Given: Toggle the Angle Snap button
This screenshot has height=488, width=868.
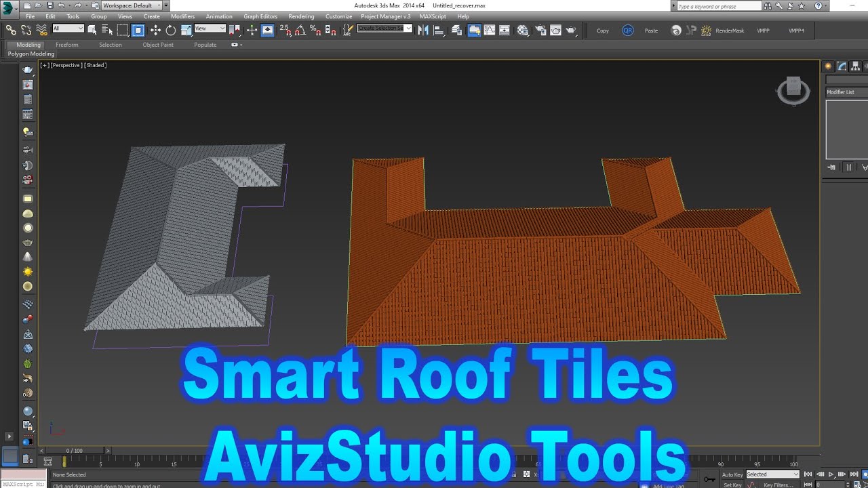Looking at the screenshot, I should pyautogui.click(x=300, y=30).
